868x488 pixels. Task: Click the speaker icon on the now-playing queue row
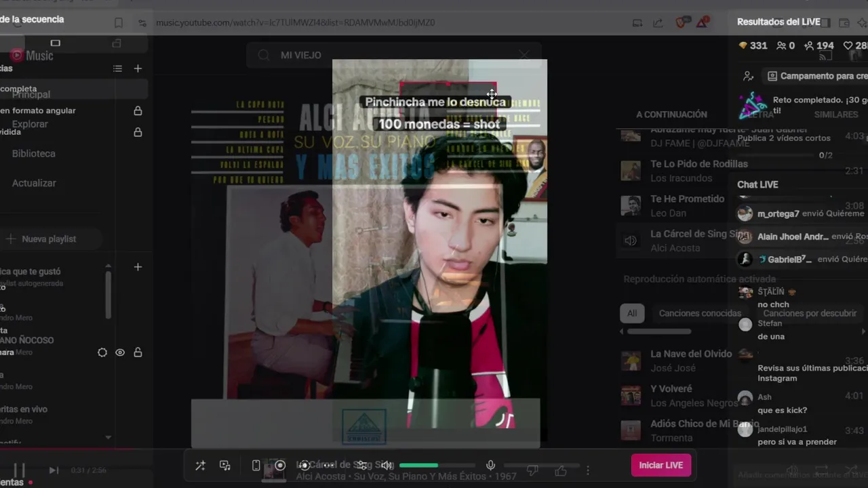(631, 241)
